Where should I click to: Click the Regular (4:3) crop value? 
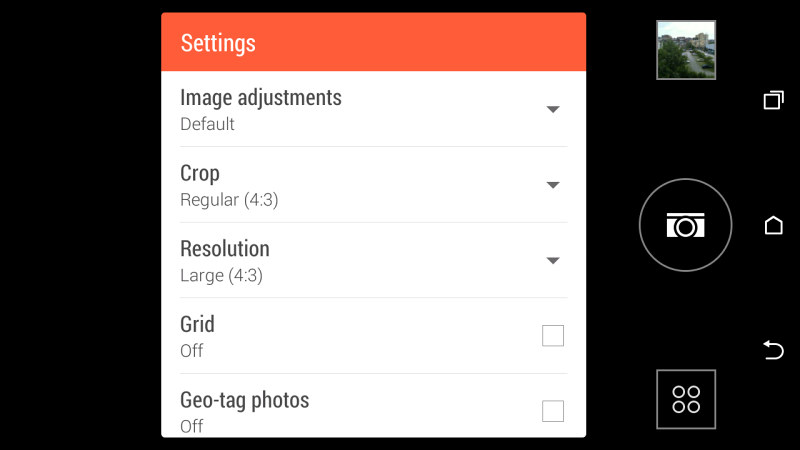point(229,199)
